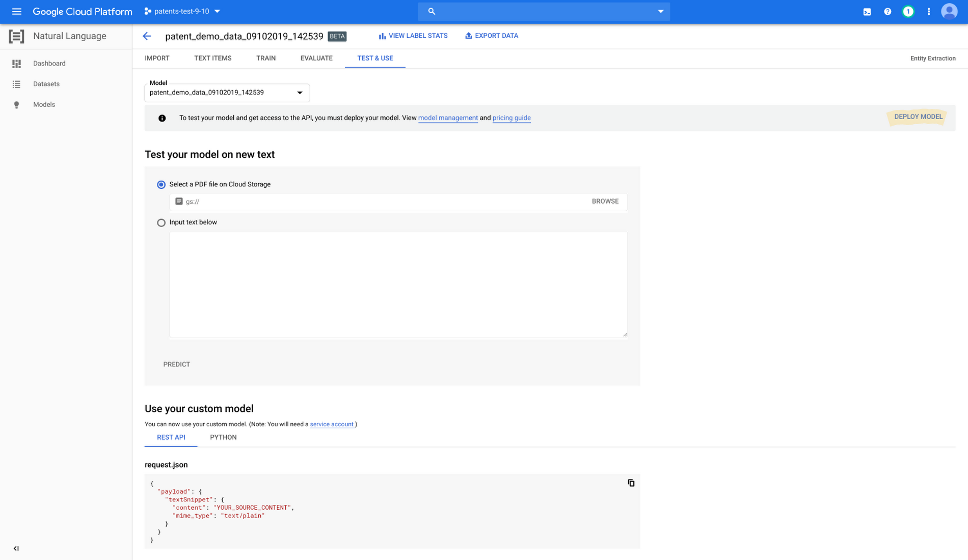
Task: Collapse the left sidebar panel
Action: (16, 548)
